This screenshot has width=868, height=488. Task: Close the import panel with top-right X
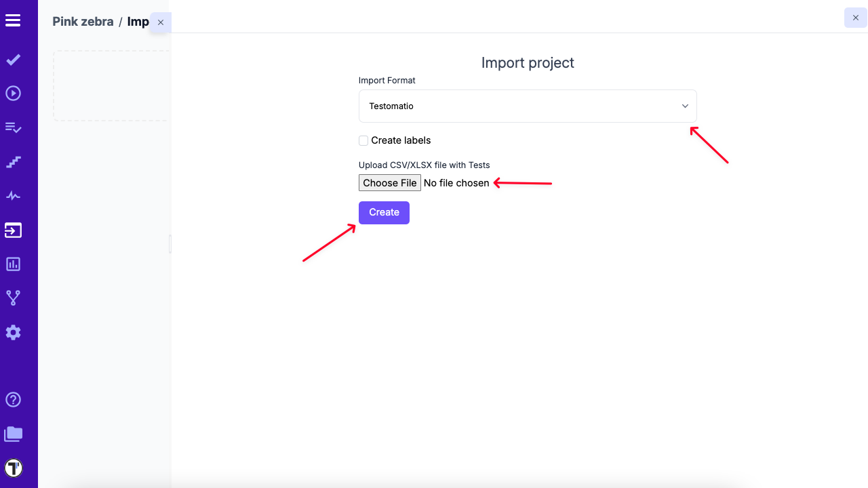[x=854, y=18]
